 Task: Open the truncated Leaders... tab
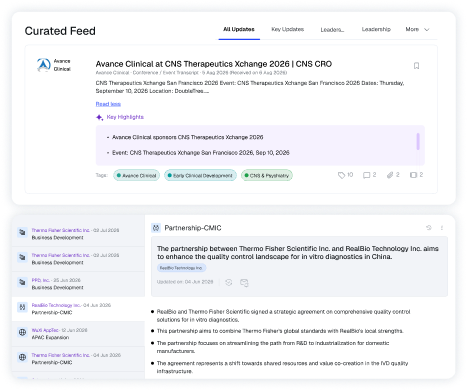332,30
